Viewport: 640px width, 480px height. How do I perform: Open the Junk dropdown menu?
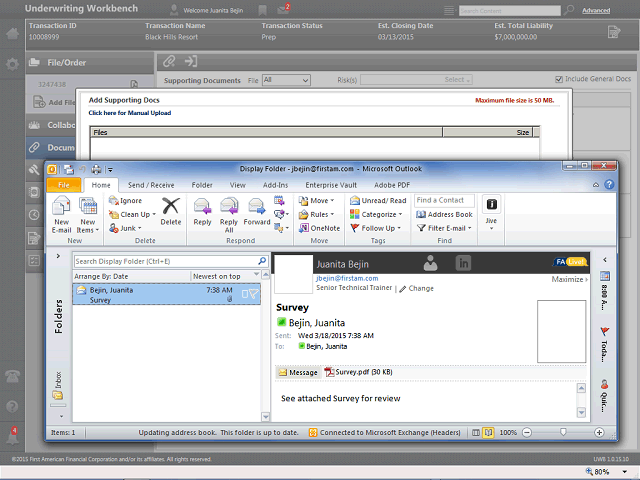click(125, 228)
